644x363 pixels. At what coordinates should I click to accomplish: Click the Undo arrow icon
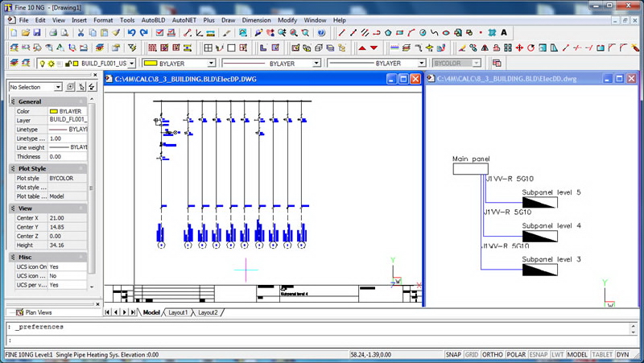click(x=130, y=33)
